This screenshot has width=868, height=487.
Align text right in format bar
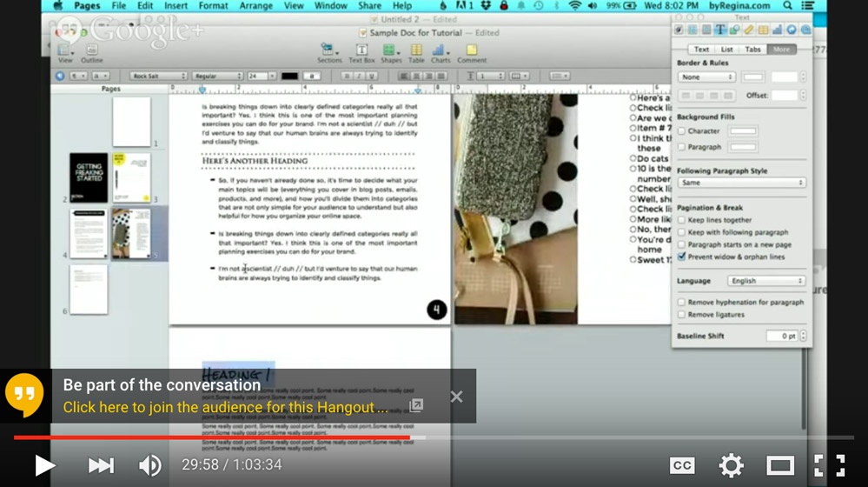coord(428,76)
